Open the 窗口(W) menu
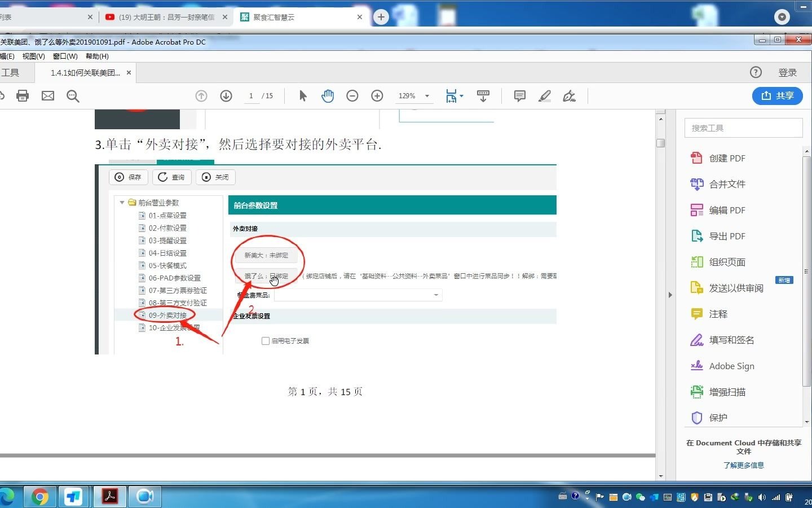The height and width of the screenshot is (508, 812). [65, 56]
